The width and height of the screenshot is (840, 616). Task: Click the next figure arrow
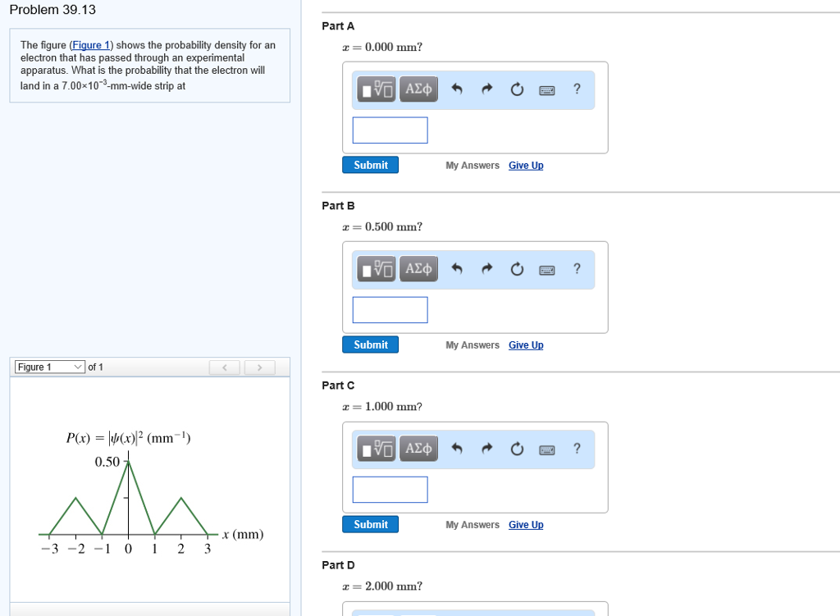click(259, 367)
